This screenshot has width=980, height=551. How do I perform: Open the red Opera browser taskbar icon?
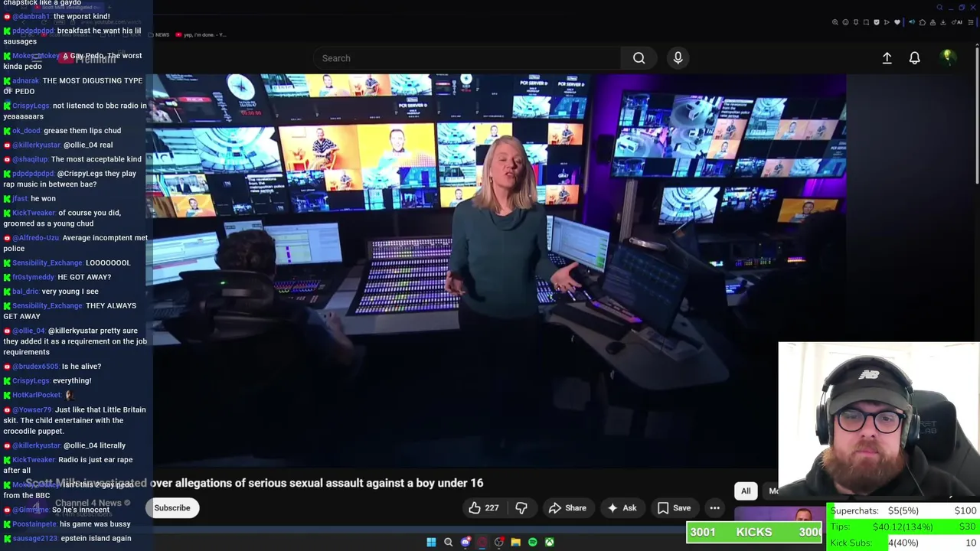pos(482,542)
